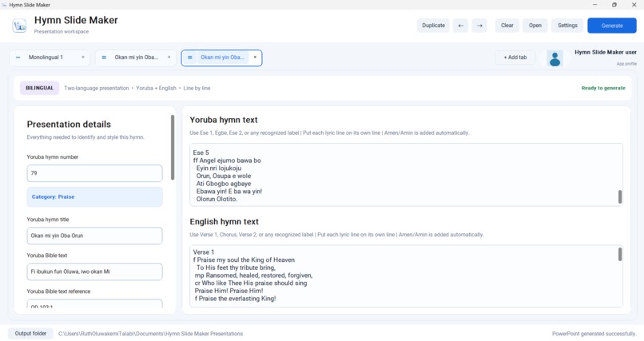Click the Verse 1 line in English text

pyautogui.click(x=203, y=252)
